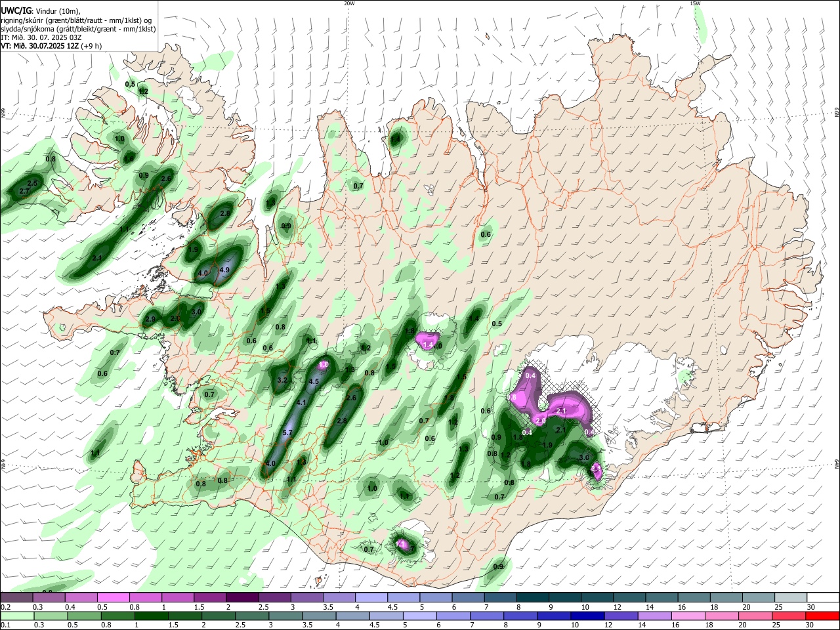
Task: Click the 2.7 precipitation value on the map
Action: point(24,191)
